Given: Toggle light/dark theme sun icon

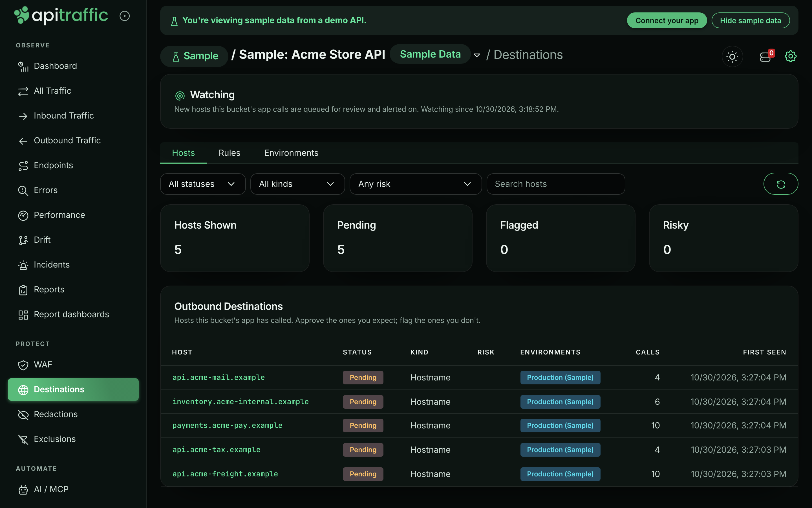Looking at the screenshot, I should coord(732,56).
